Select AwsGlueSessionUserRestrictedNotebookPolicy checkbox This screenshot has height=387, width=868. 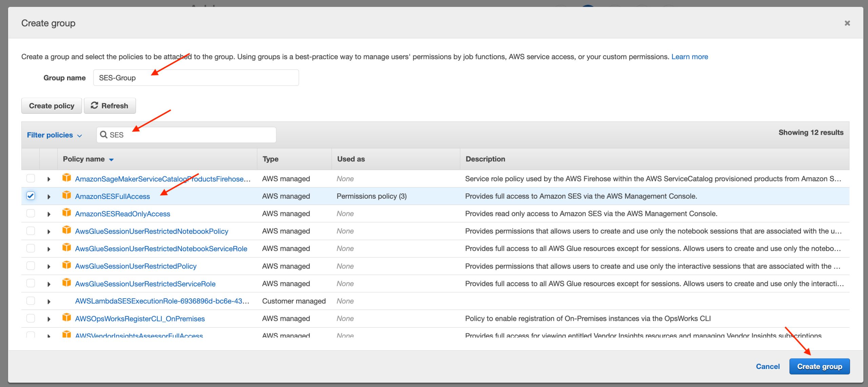(31, 231)
